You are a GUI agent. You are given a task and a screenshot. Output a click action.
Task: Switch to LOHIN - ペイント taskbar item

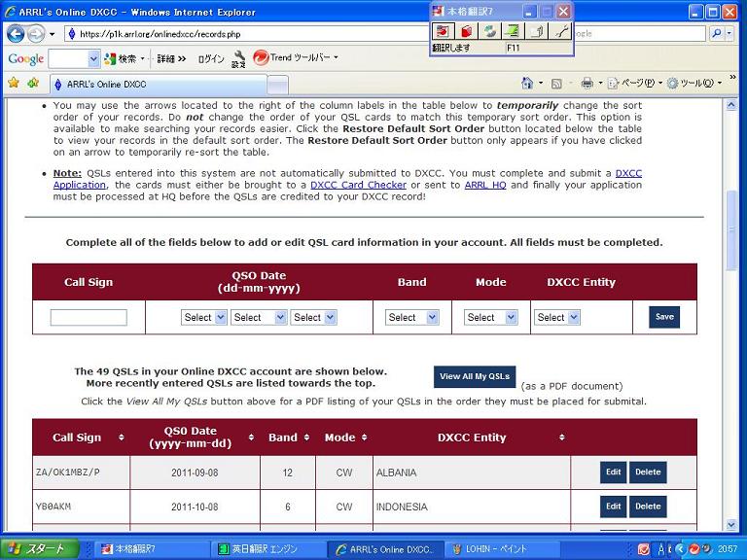(x=502, y=549)
